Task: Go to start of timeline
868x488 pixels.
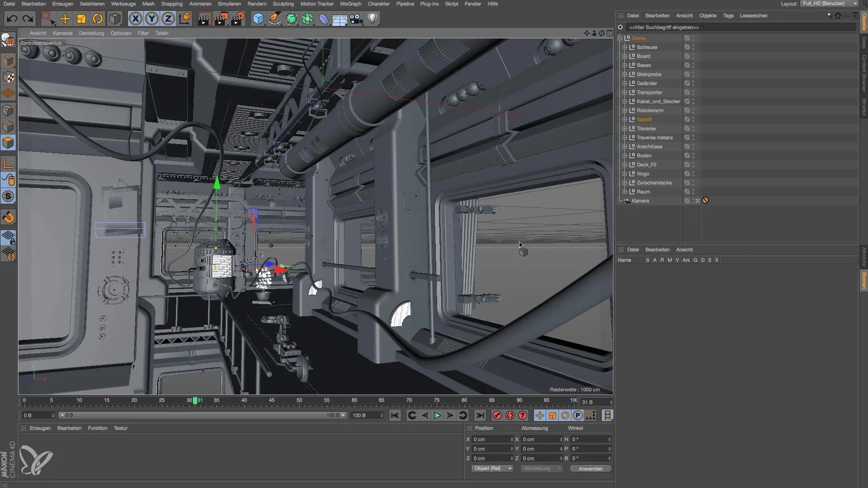Action: pyautogui.click(x=395, y=416)
